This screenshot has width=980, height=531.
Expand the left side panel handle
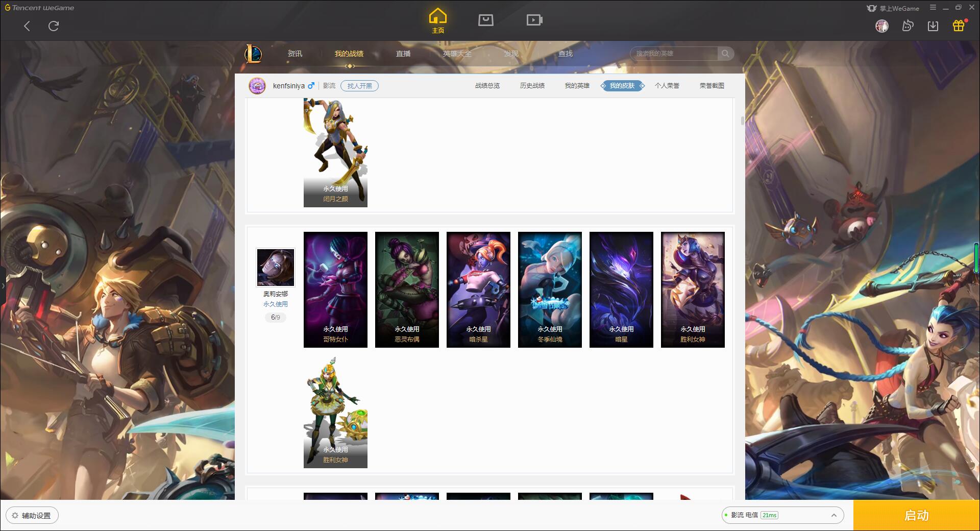3,286
